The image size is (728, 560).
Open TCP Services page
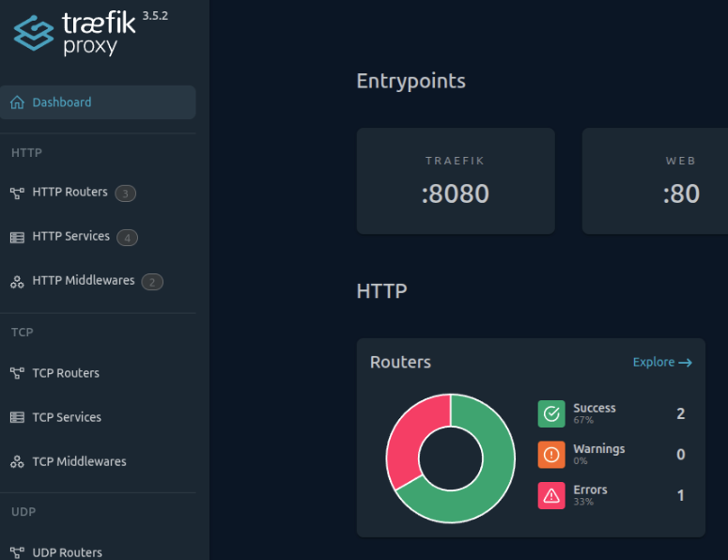tap(67, 417)
